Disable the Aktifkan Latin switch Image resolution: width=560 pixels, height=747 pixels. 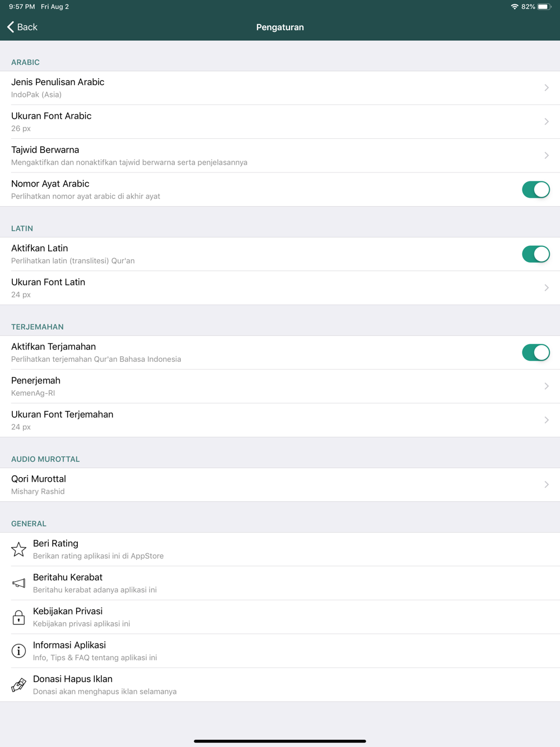coord(535,254)
